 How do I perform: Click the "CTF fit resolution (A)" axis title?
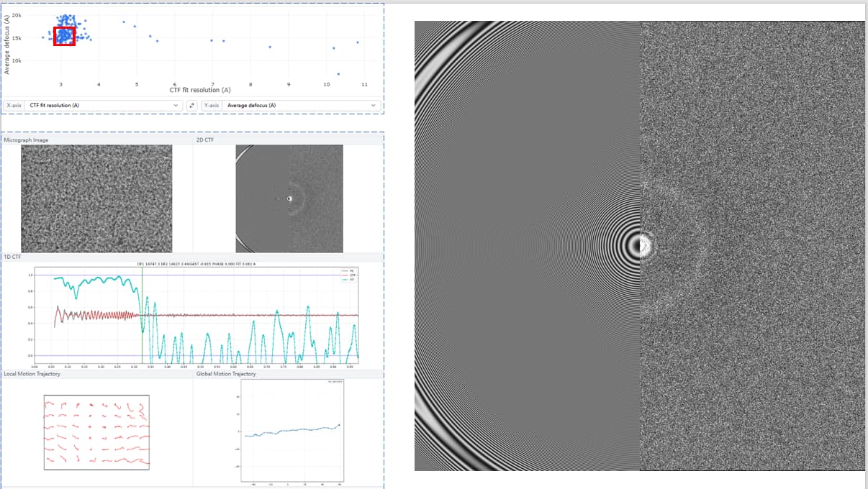pyautogui.click(x=200, y=90)
